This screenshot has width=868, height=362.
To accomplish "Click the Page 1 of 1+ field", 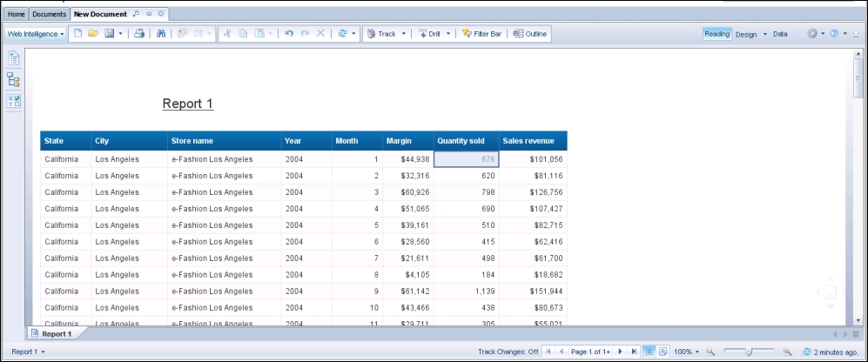I will click(590, 352).
